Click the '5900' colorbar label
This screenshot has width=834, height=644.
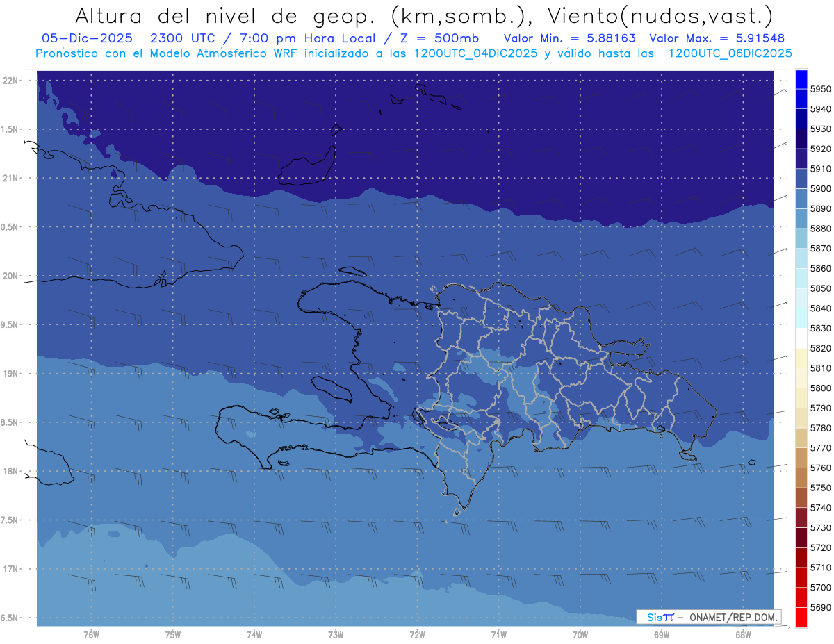pos(820,188)
